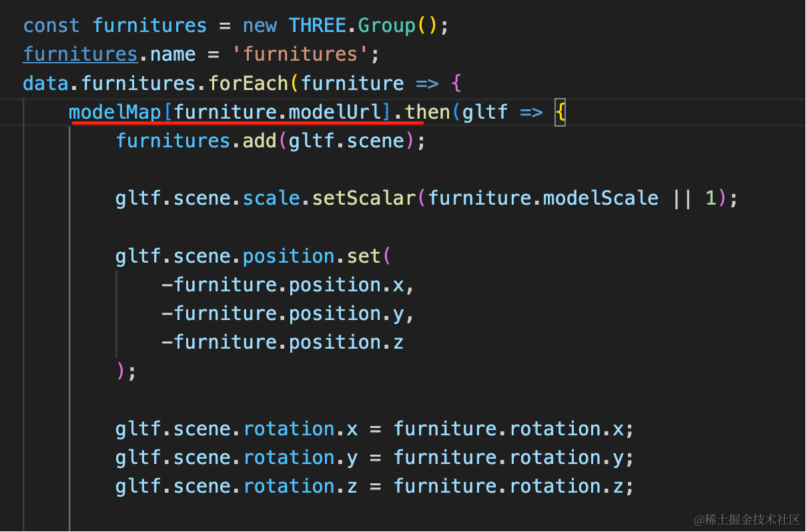806x532 pixels.
Task: Click 'then' promise method
Action: point(428,112)
